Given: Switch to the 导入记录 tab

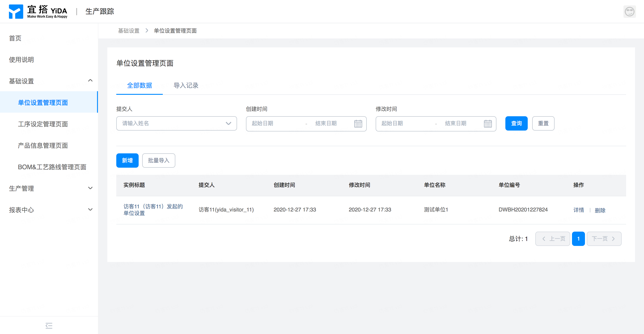Looking at the screenshot, I should click(x=186, y=85).
